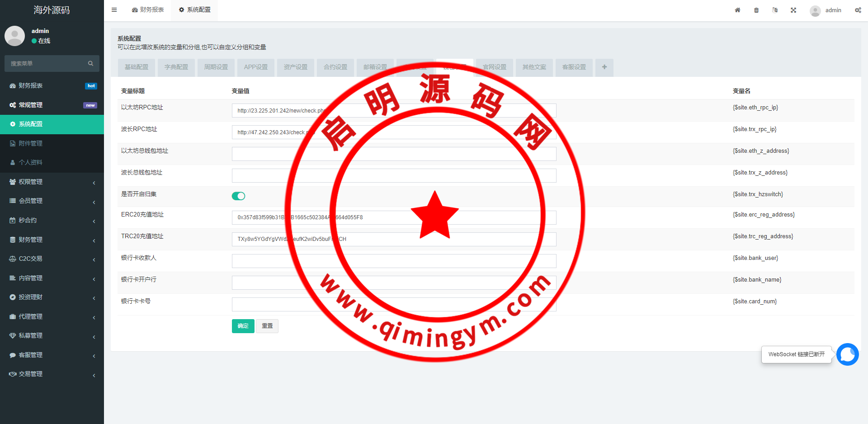Expand the C2C交易 sidebar menu

pyautogui.click(x=52, y=259)
